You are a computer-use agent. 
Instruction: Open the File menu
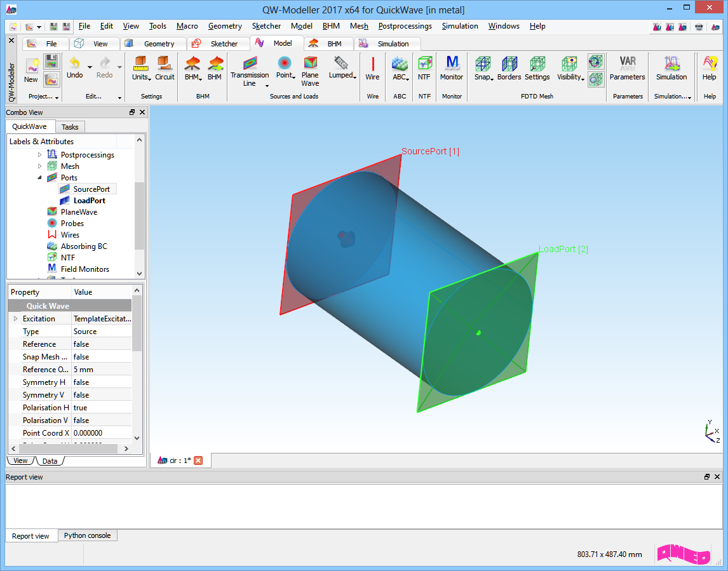pos(84,27)
